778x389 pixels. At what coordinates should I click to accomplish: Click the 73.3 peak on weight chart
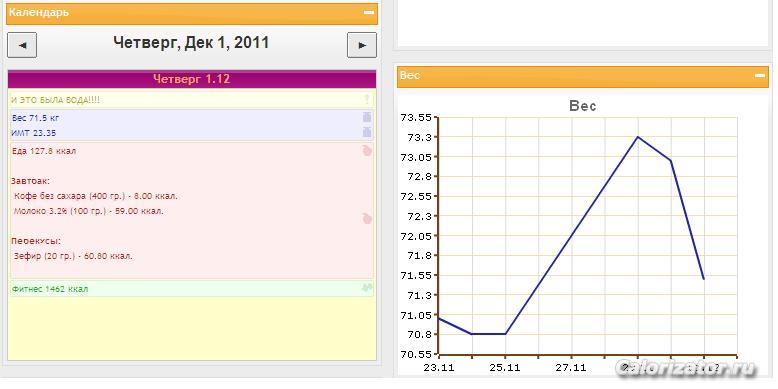[638, 137]
